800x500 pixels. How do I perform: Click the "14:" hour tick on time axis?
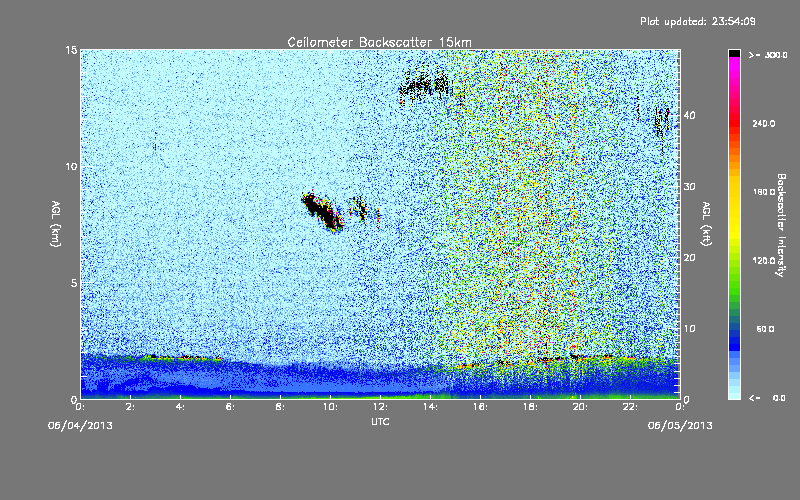point(430,407)
